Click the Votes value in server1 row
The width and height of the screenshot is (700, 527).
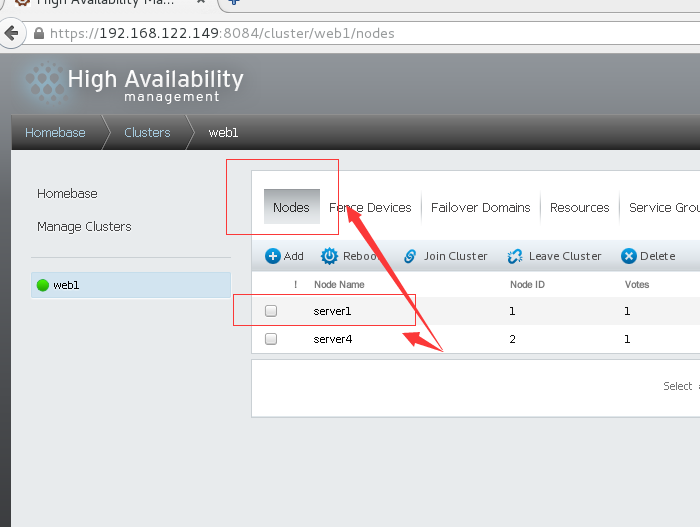(627, 311)
